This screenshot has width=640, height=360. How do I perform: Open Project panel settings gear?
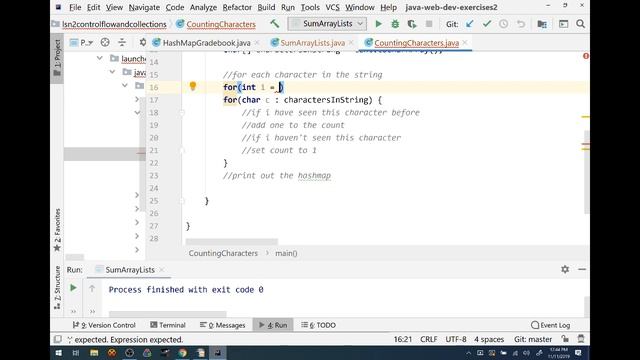coord(142,42)
